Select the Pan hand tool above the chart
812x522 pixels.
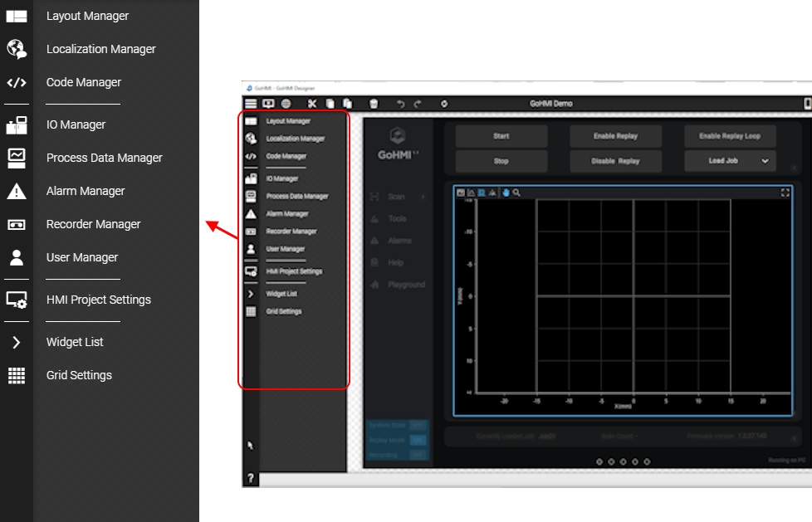click(506, 193)
